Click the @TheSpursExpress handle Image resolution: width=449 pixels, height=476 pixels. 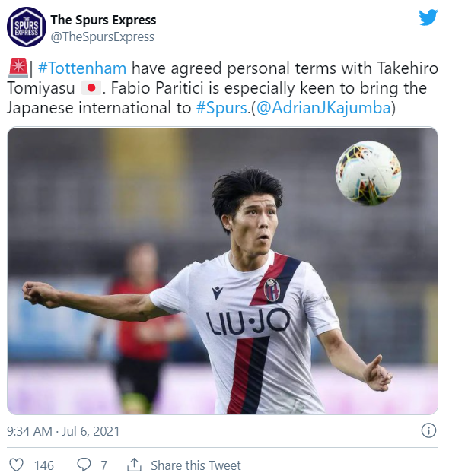[103, 37]
